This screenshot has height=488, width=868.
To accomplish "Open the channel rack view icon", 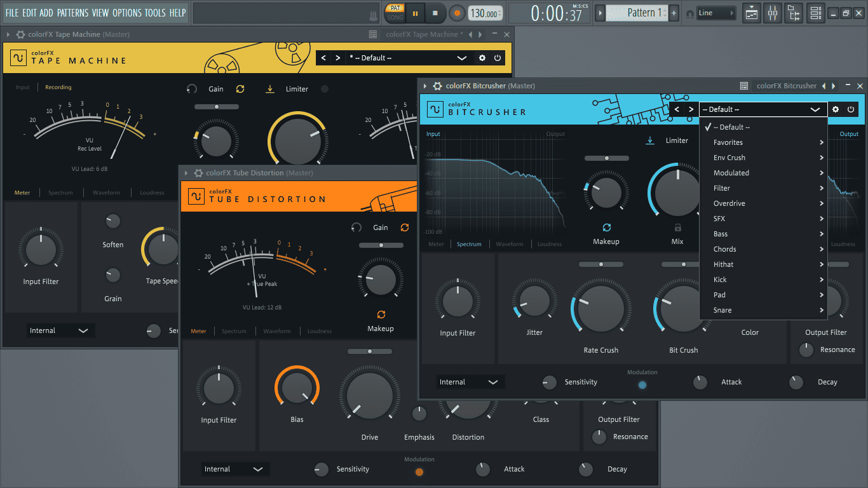I will pos(816,13).
